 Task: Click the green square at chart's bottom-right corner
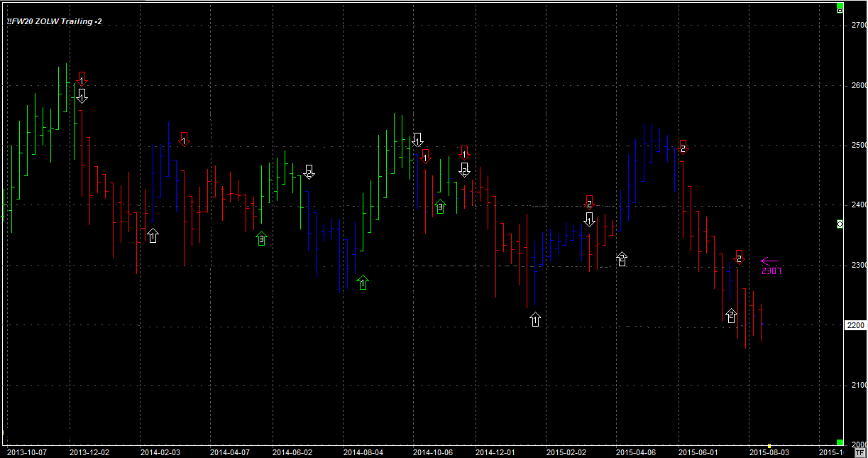point(840,442)
